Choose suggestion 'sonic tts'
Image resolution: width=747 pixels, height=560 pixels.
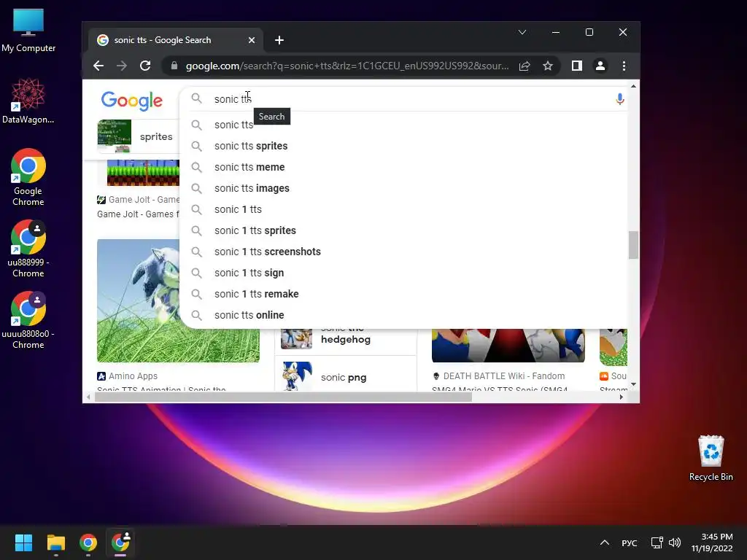tap(403, 125)
